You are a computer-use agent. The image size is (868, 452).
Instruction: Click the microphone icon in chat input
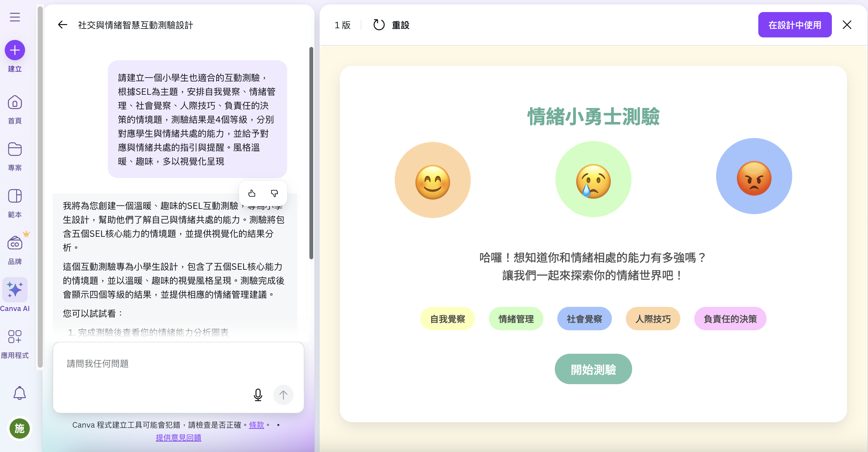pos(258,395)
